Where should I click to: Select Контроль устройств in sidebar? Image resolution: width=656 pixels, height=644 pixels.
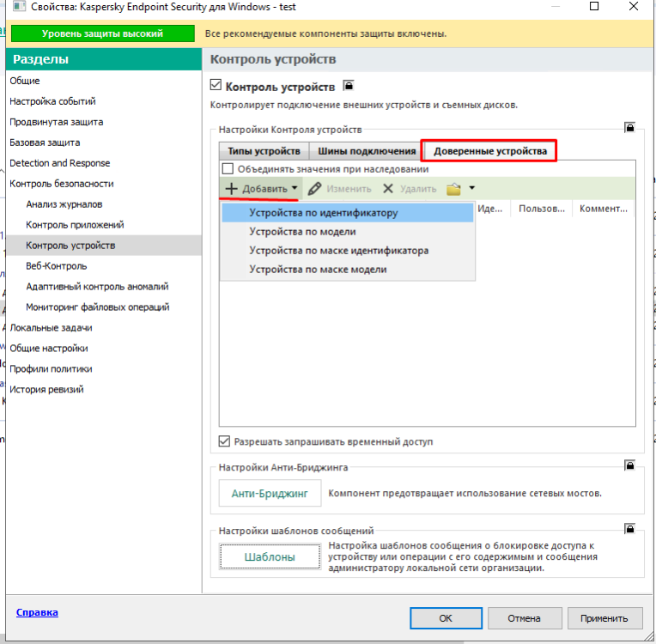pos(104,246)
